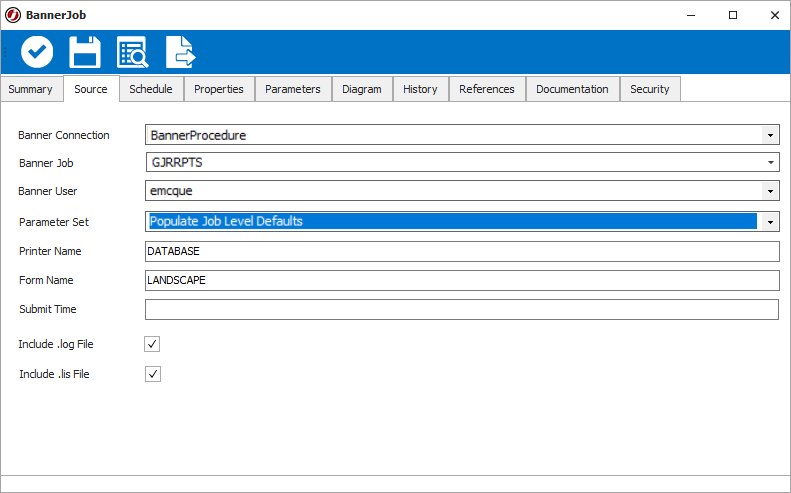The image size is (791, 493).
Task: Toggle the Include .lis File checkbox
Action: tap(153, 374)
